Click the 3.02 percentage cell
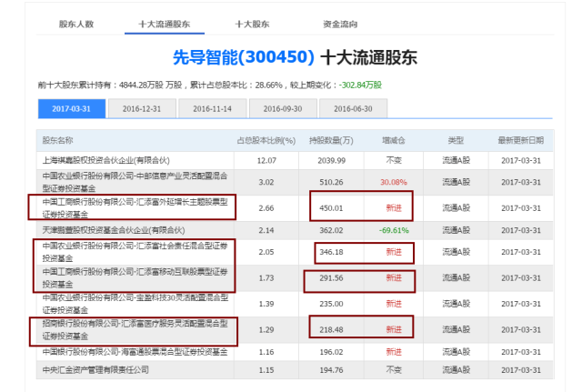 pos(266,182)
